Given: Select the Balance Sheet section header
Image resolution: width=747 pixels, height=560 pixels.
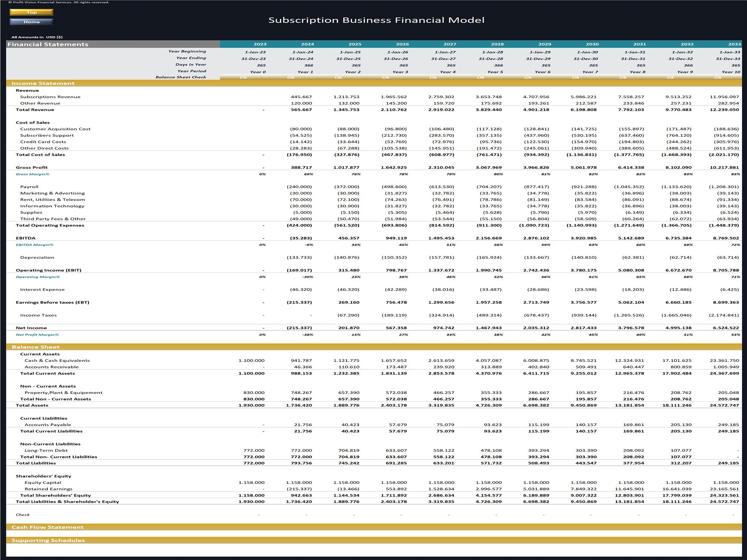Looking at the screenshot, I should (374, 347).
